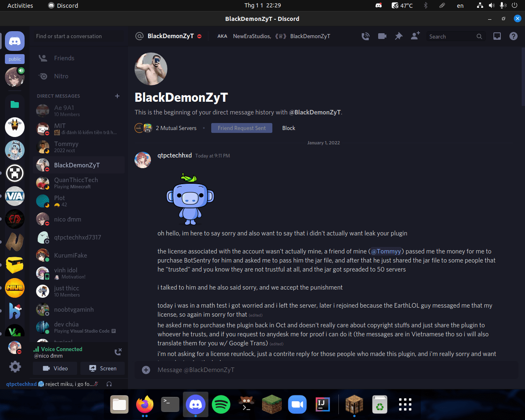Screen dimensions: 525x420
Task: Click the Friend Request Sent button
Action: point(242,128)
